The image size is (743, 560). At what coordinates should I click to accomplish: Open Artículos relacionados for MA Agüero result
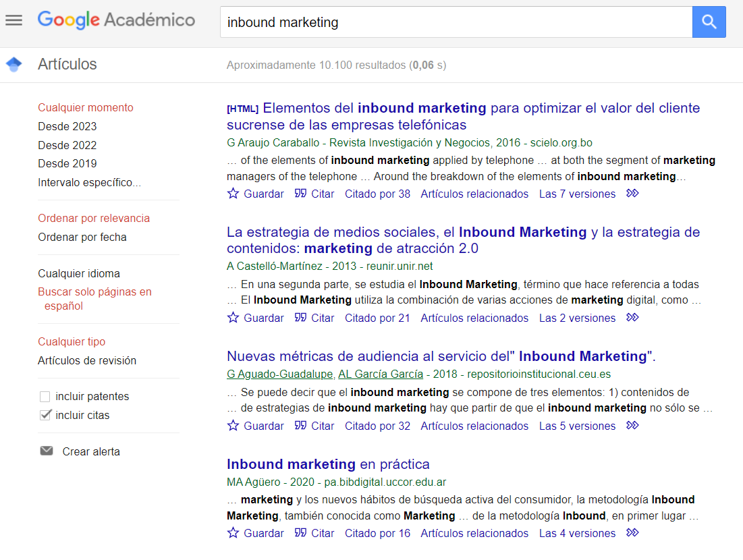pyautogui.click(x=474, y=533)
